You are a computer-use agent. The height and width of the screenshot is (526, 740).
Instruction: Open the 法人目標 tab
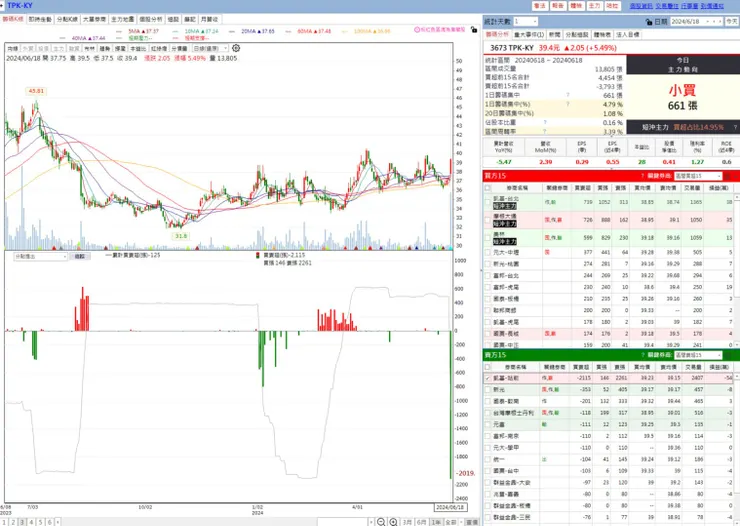[628, 35]
